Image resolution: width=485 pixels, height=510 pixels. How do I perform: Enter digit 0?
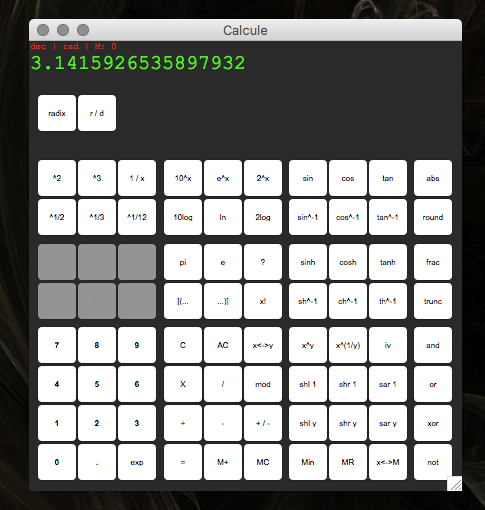click(x=57, y=462)
